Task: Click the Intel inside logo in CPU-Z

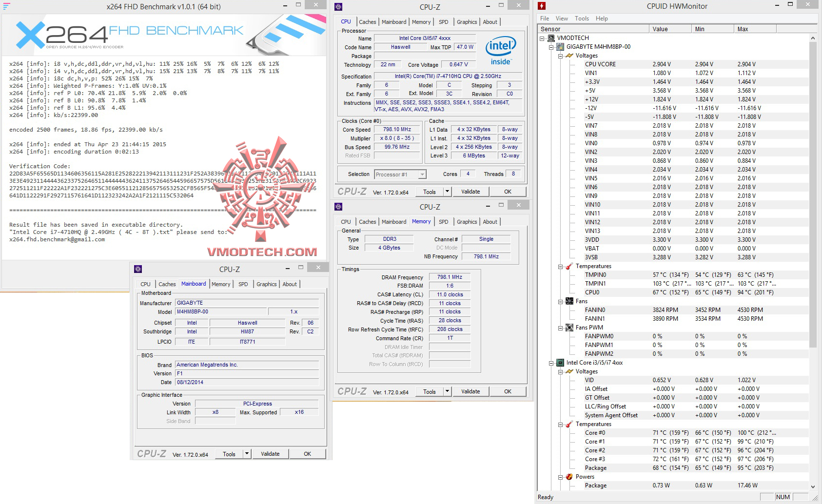Action: pos(500,48)
